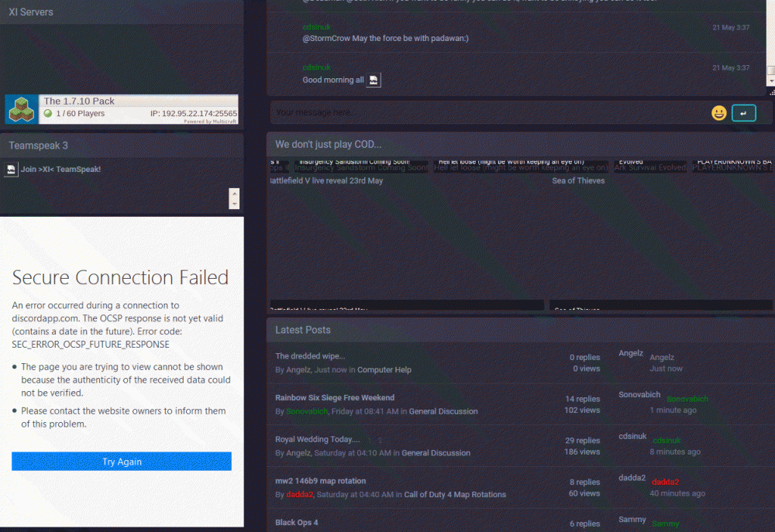Open Royal Wedding Today.... thread

pyautogui.click(x=318, y=440)
